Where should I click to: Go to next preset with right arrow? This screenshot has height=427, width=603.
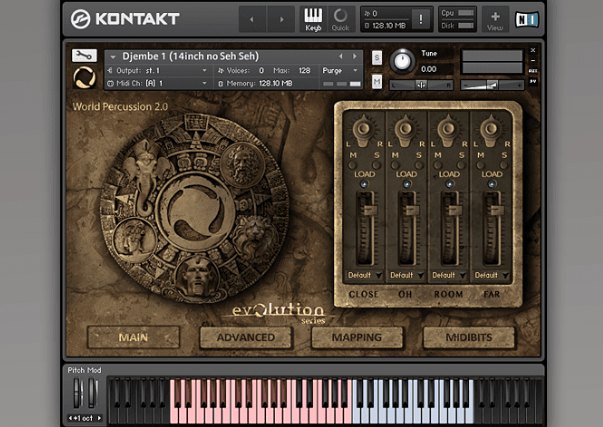click(x=282, y=19)
